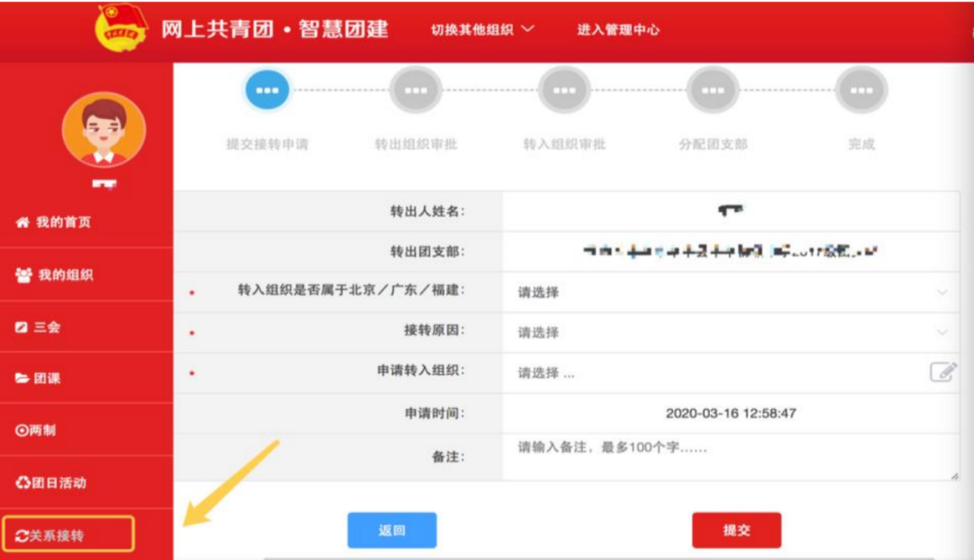
Task: Select the 完成 step indicator
Action: click(860, 89)
